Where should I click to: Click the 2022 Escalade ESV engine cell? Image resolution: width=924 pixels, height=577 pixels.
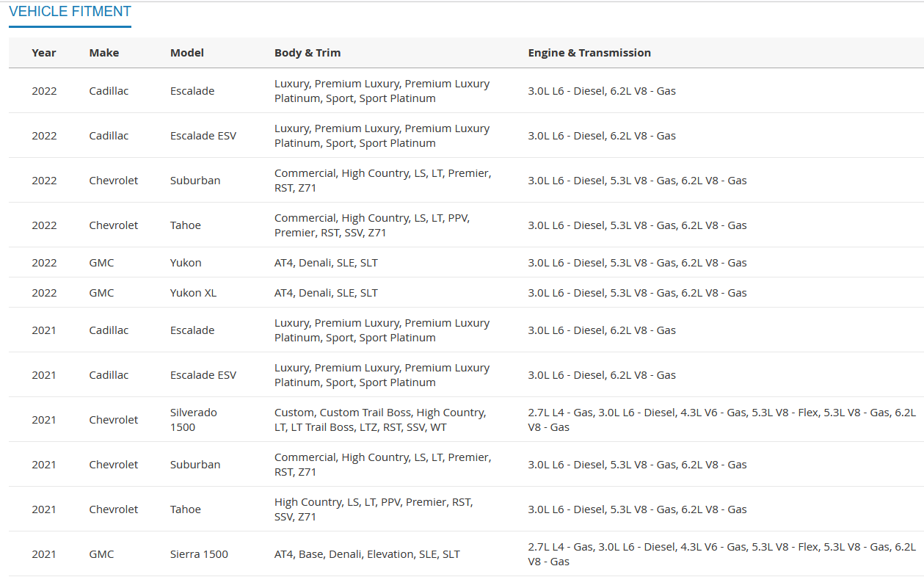click(x=602, y=136)
